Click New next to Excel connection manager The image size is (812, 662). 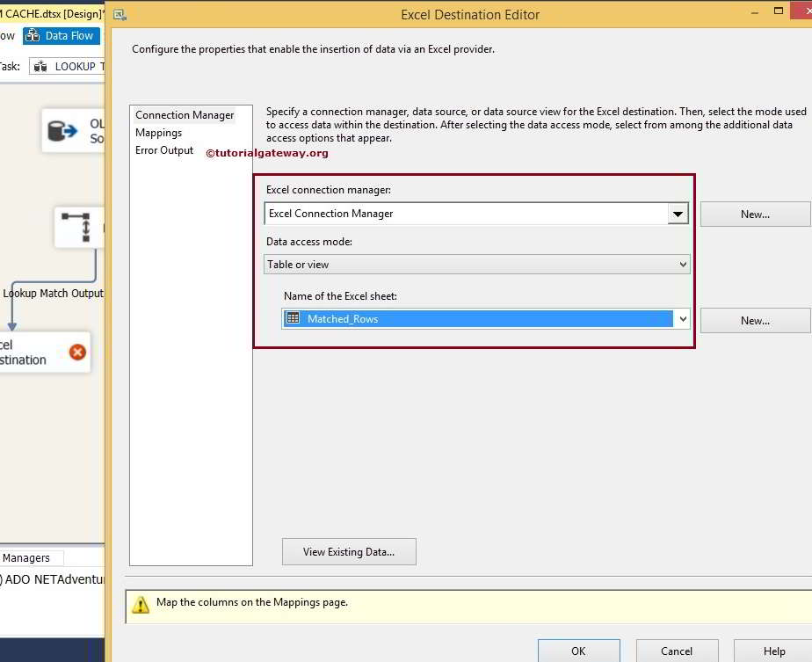754,213
